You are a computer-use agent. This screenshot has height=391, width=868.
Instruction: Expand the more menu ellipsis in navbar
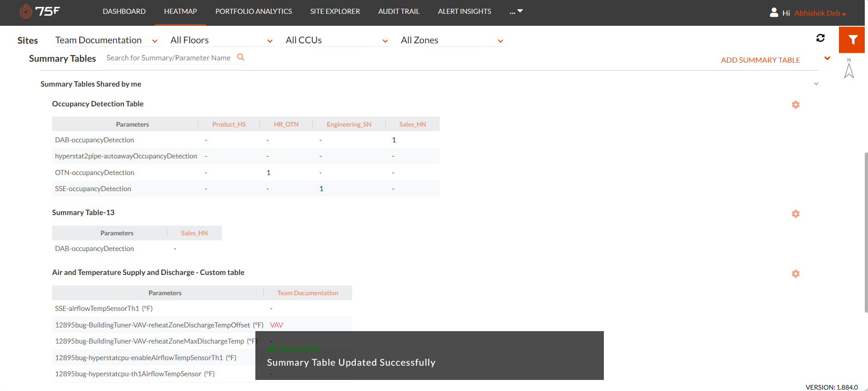click(516, 12)
